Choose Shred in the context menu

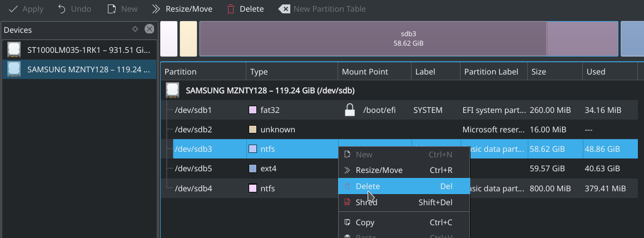pos(404,202)
